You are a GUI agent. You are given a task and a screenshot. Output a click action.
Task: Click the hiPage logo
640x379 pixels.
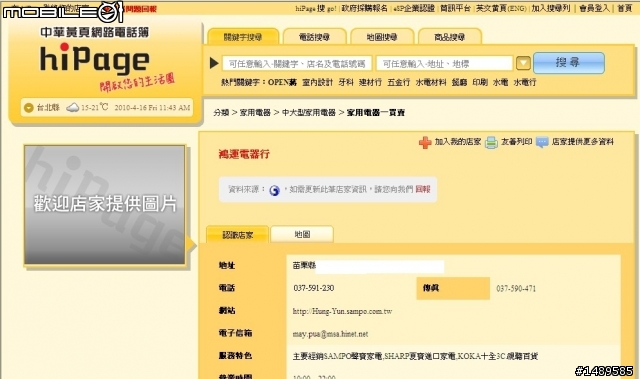pos(95,60)
